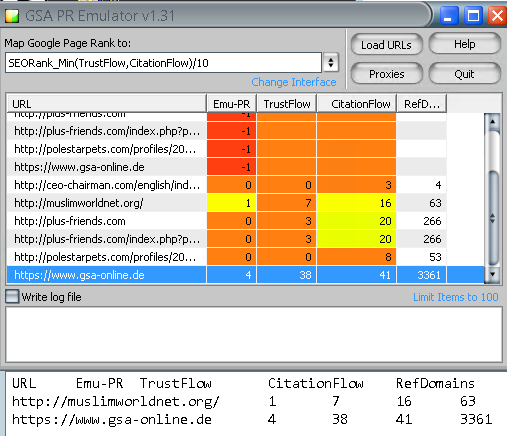Click RefDomains cell value 3361
Viewport: 507px width, 436px height.
click(x=422, y=275)
